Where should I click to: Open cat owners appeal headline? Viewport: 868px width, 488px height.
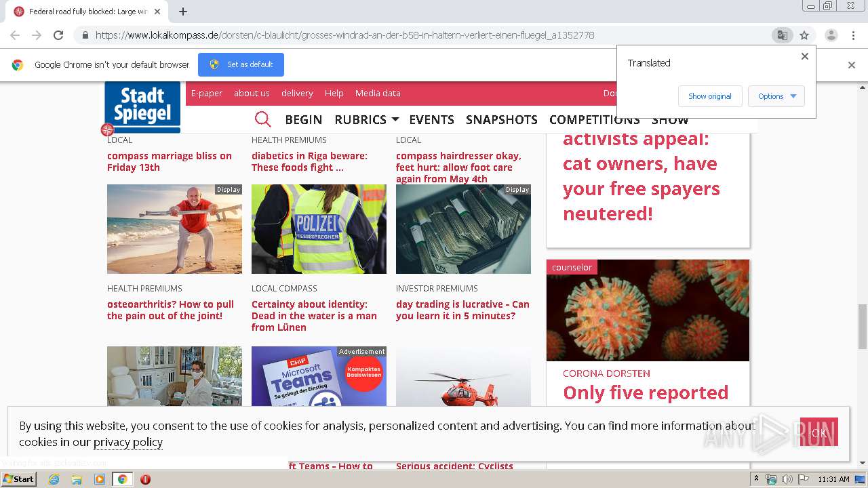pyautogui.click(x=641, y=176)
